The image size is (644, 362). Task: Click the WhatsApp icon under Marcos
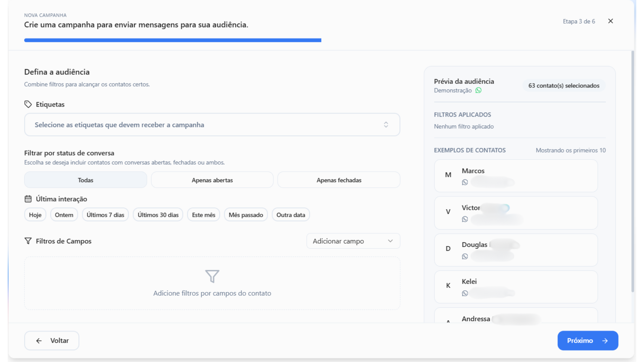tap(465, 182)
